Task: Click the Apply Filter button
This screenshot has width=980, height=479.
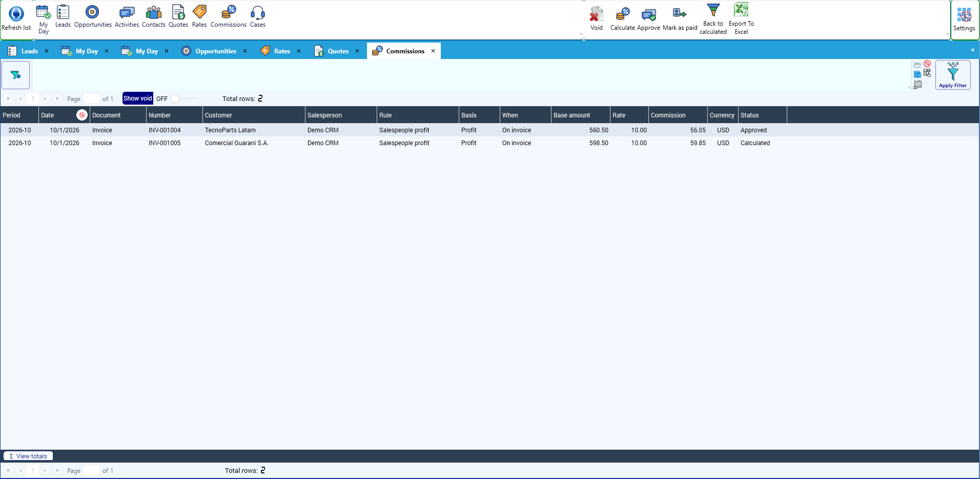Action: click(953, 75)
